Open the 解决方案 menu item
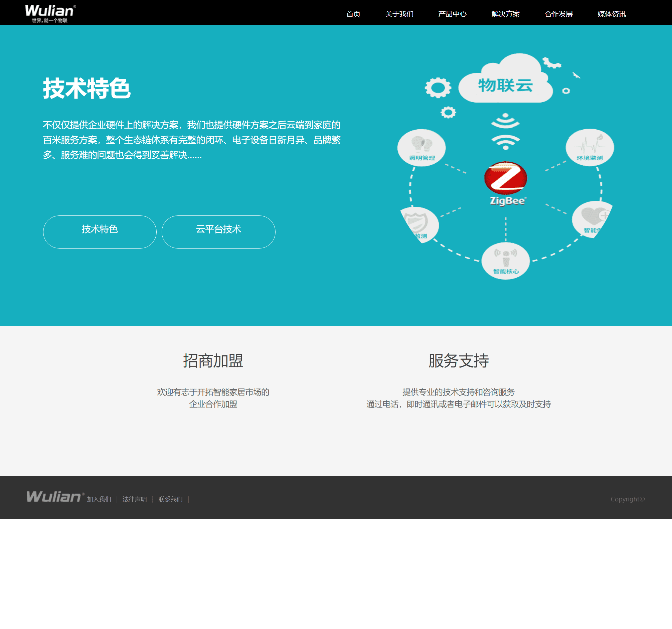 (x=505, y=14)
